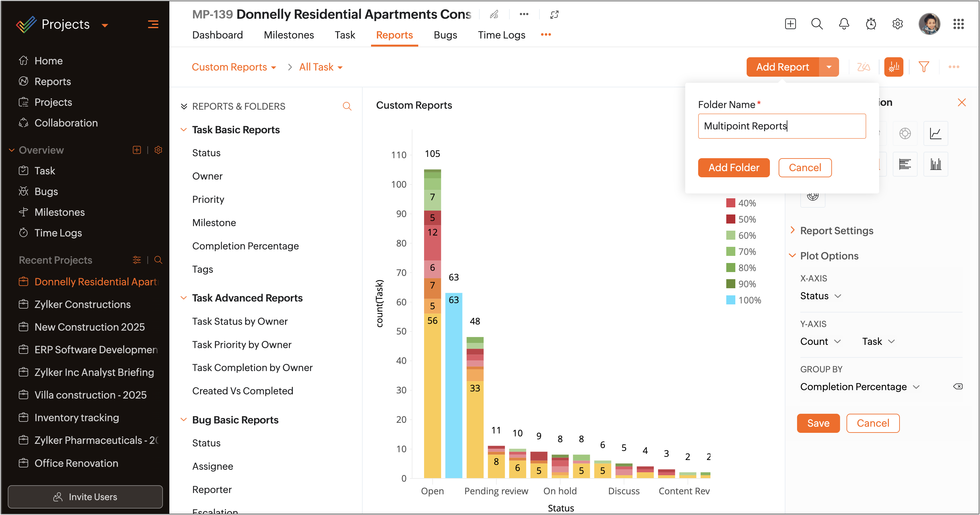This screenshot has height=515, width=980.
Task: Open the Time Logs tab
Action: click(501, 35)
